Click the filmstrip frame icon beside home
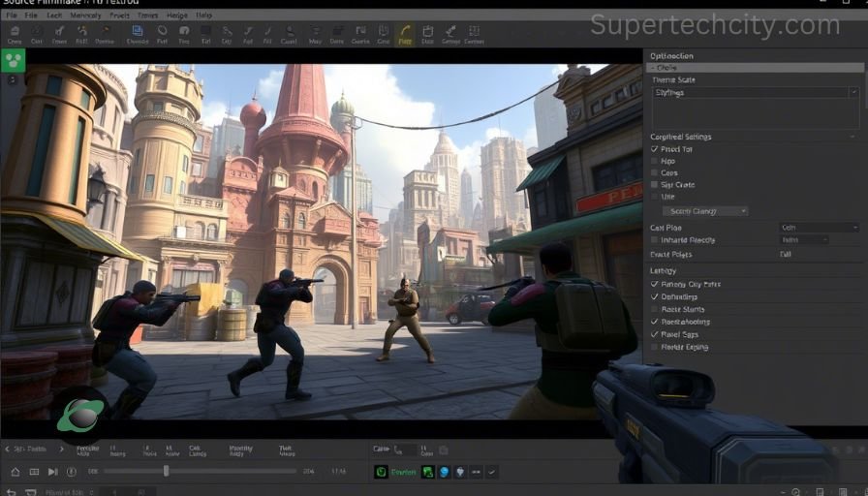 click(34, 472)
